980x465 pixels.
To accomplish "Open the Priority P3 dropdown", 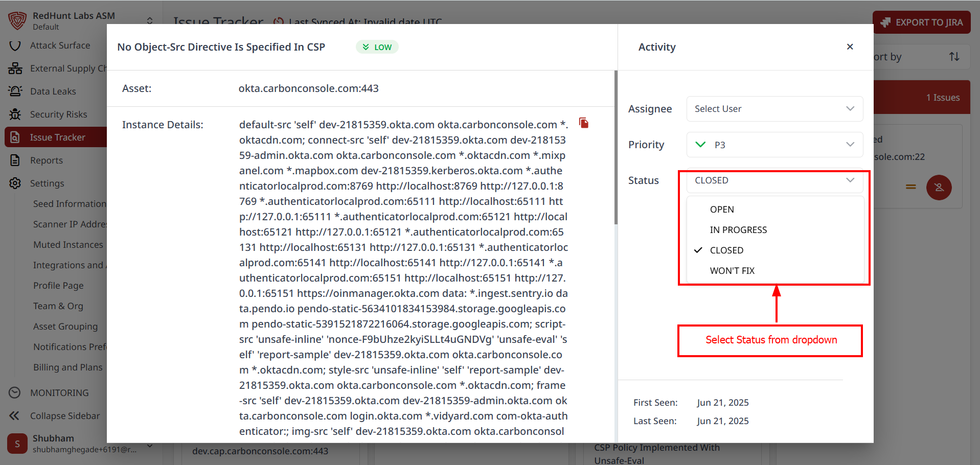I will click(x=774, y=145).
